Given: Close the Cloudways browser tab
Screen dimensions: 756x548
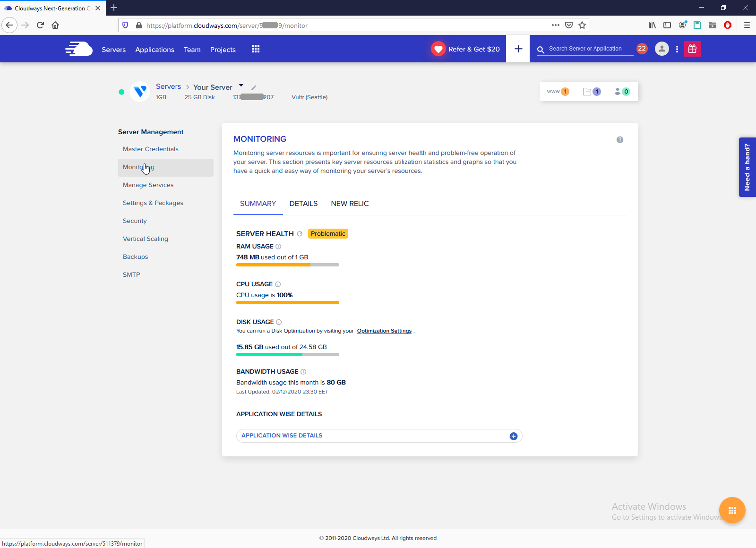Looking at the screenshot, I should point(98,8).
